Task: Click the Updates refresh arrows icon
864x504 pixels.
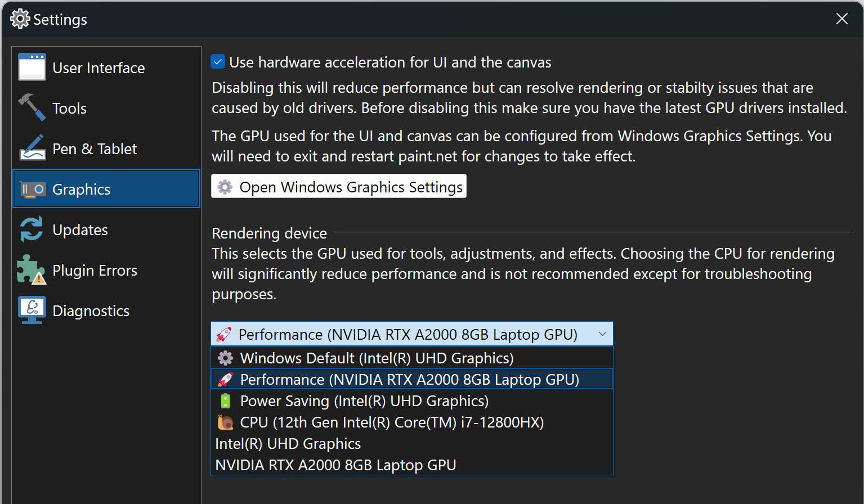Action: click(x=32, y=229)
